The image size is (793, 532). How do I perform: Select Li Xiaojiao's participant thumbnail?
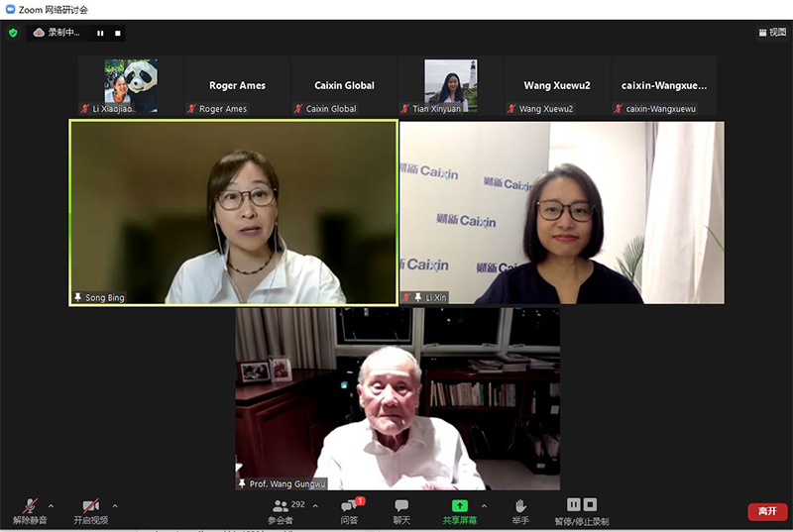pyautogui.click(x=131, y=85)
